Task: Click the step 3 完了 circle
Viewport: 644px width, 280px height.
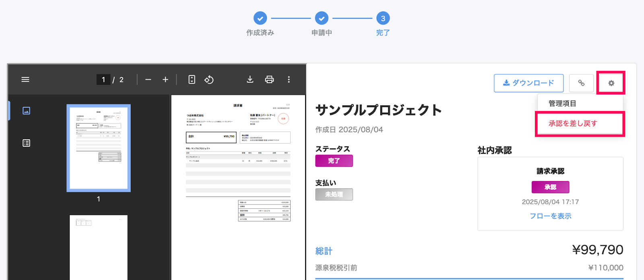Action: 383,18
